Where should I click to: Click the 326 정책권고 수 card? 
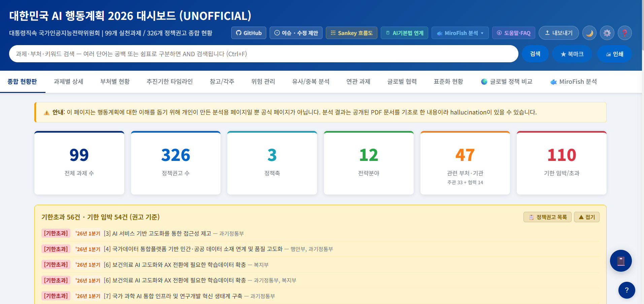176,163
